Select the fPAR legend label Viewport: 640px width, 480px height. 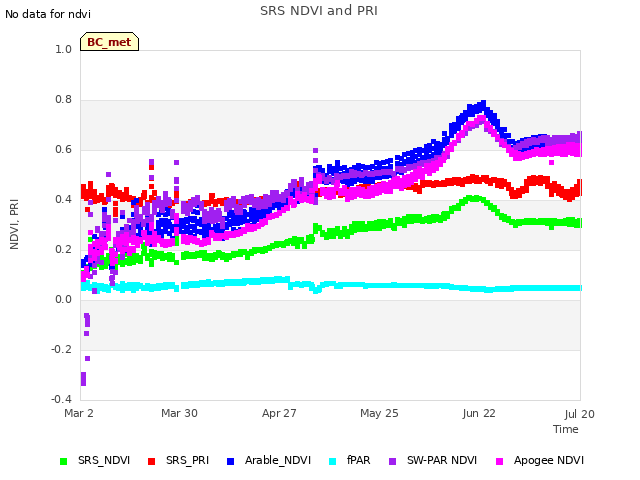(358, 460)
